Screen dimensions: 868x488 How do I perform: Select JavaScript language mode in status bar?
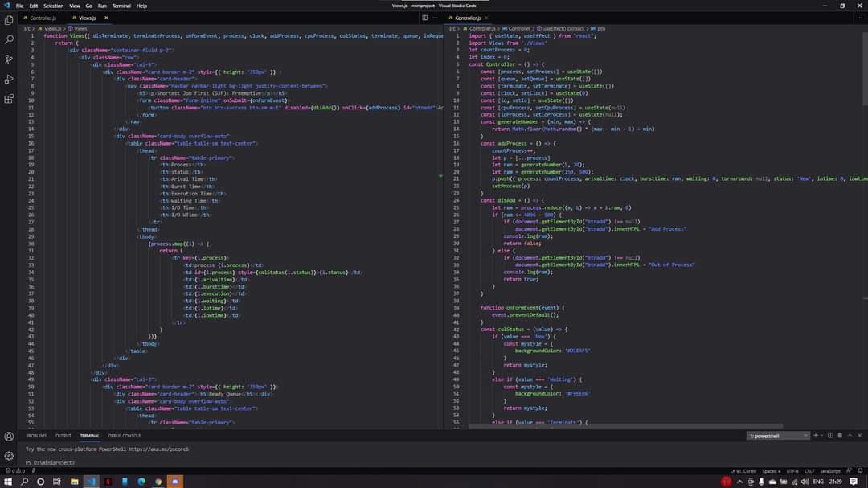coord(830,471)
